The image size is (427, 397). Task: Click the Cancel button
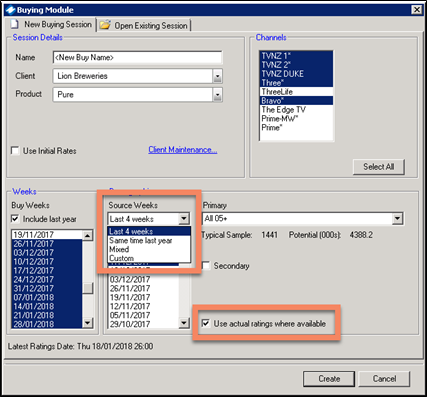[384, 379]
